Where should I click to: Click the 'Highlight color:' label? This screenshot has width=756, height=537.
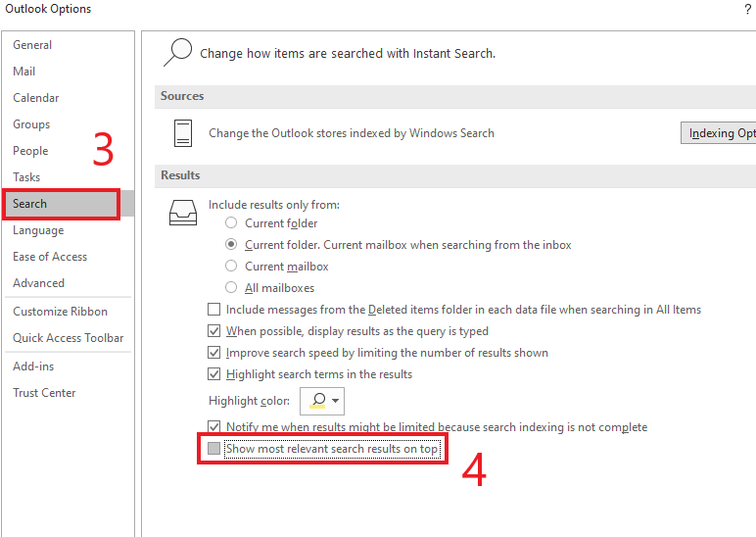point(250,401)
